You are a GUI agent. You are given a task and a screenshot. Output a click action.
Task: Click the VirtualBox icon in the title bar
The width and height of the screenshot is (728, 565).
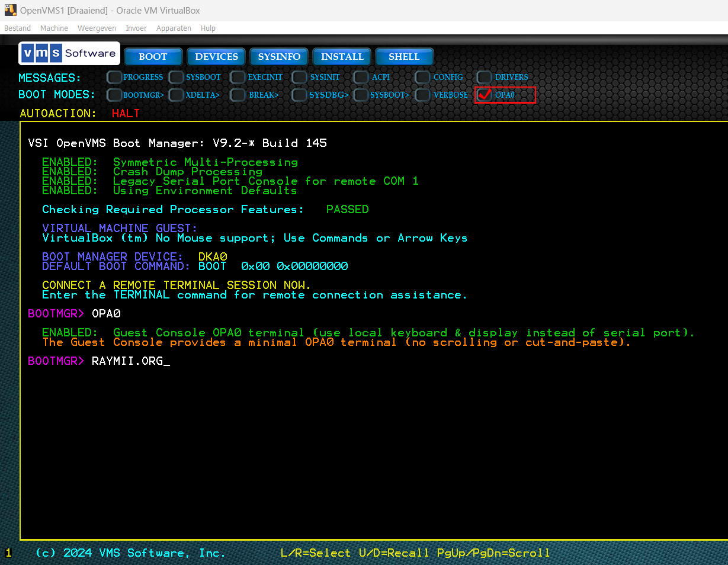pyautogui.click(x=8, y=10)
